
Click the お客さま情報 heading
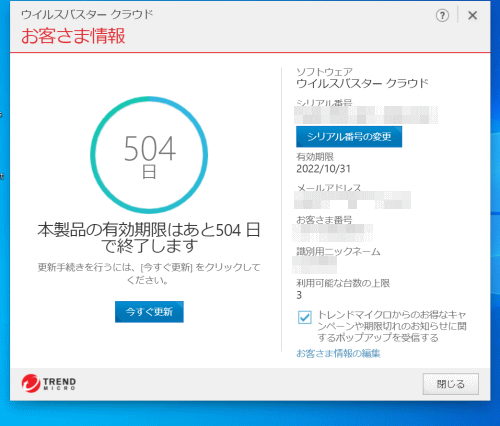click(73, 36)
